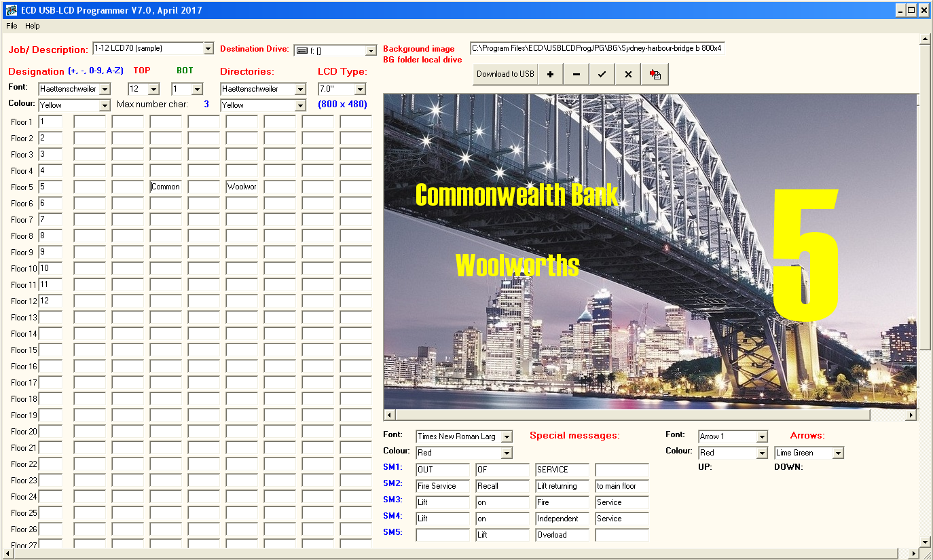
Task: Open Special messages colour dropdown Red
Action: (x=507, y=453)
